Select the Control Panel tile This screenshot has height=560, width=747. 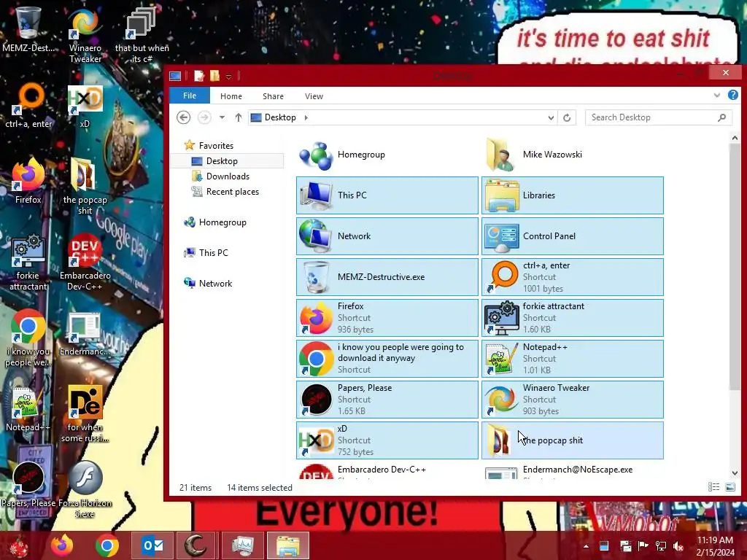(572, 236)
